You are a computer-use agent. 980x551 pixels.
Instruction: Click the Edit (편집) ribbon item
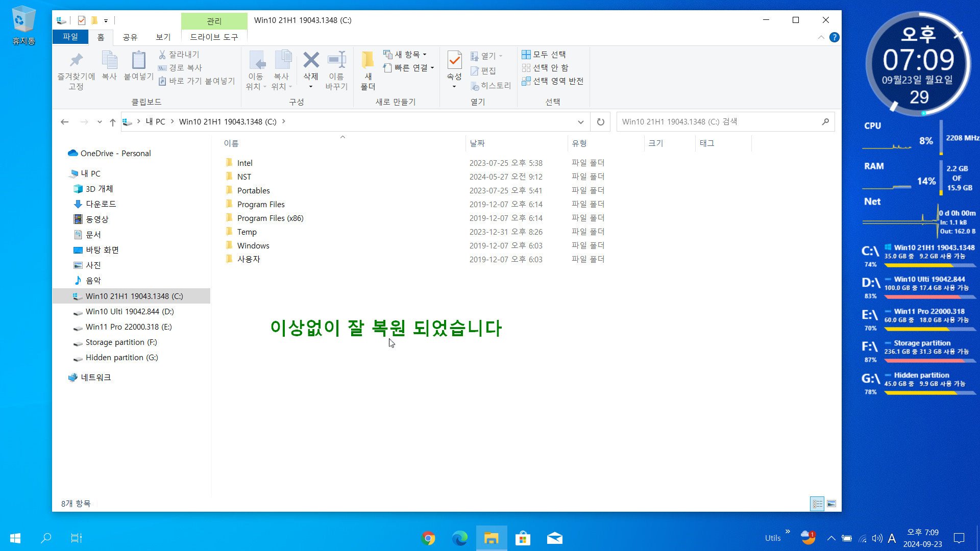tap(483, 70)
